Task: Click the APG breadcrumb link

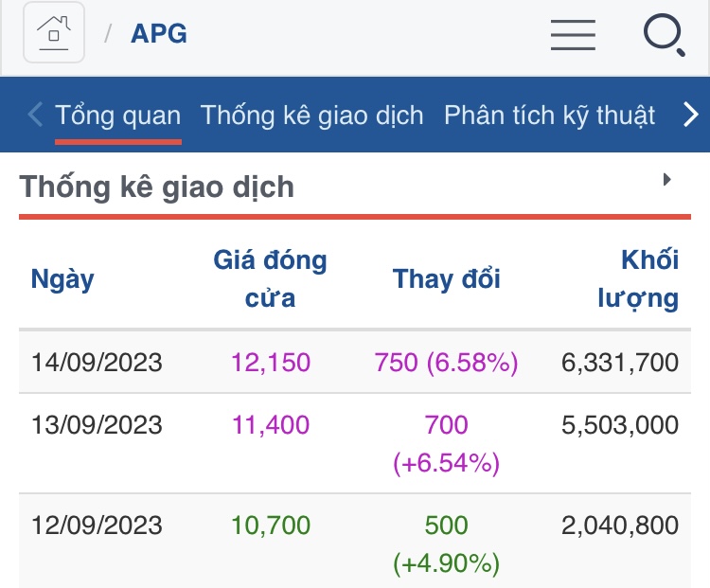Action: click(x=159, y=34)
